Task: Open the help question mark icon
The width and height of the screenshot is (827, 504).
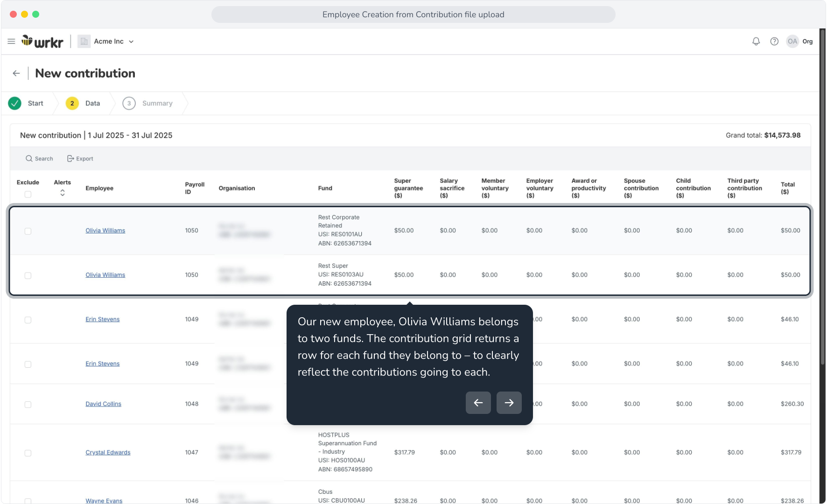Action: point(774,42)
